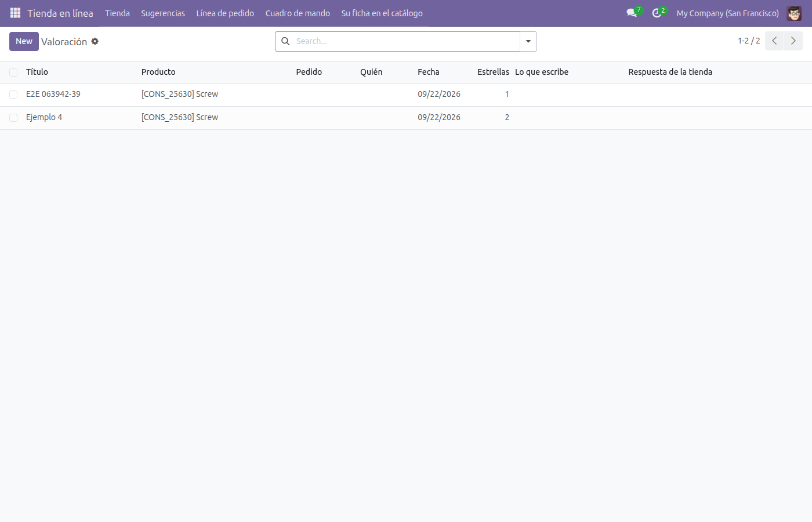Tick the checkbox for E2E 063942-39
This screenshot has height=522, width=812.
pyautogui.click(x=13, y=95)
